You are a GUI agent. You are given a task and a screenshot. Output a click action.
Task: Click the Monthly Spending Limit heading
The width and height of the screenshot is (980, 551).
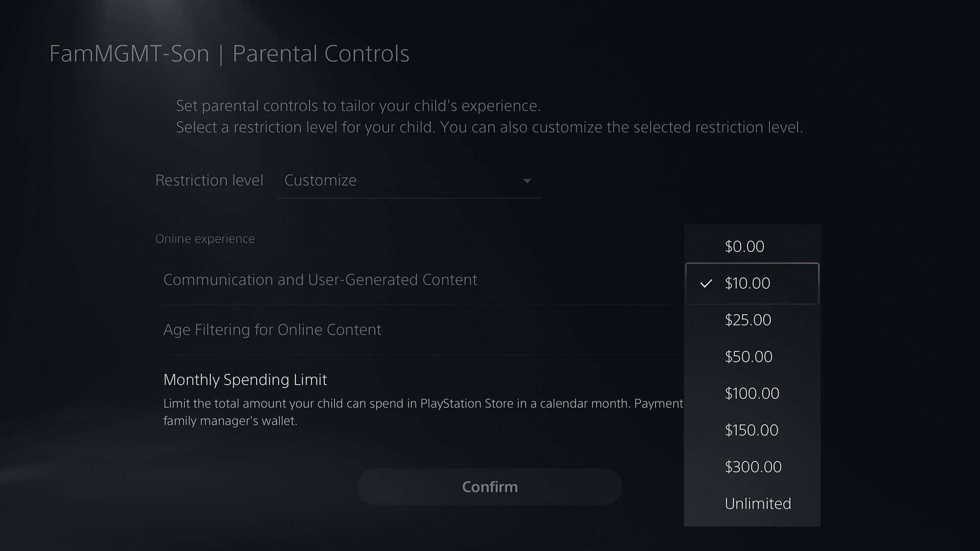(245, 380)
